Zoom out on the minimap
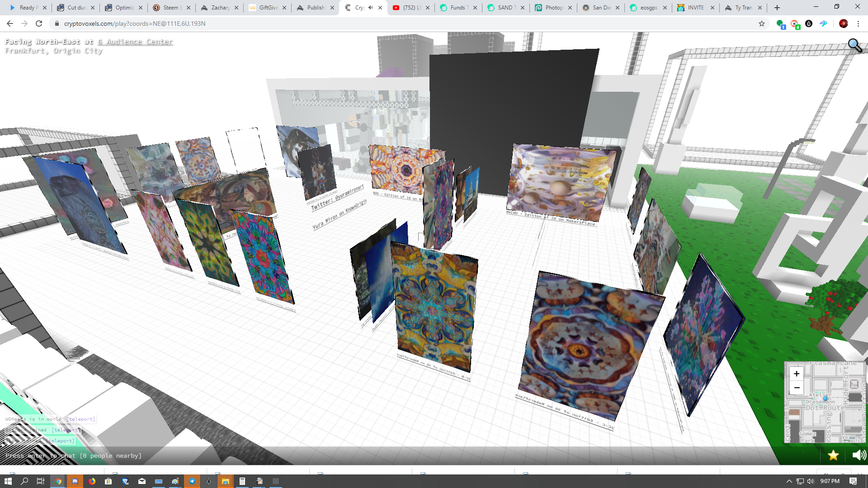This screenshot has width=868, height=488. [797, 388]
